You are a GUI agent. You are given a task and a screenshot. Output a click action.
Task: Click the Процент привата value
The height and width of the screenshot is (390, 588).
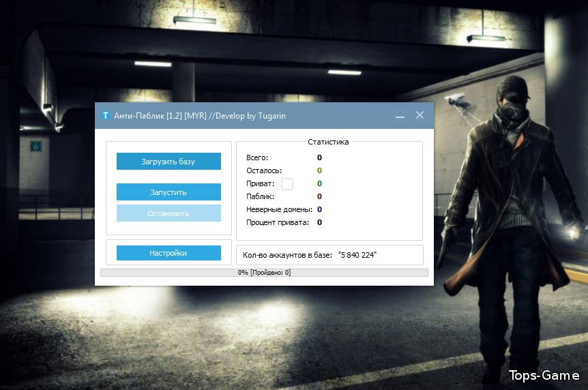click(x=319, y=222)
